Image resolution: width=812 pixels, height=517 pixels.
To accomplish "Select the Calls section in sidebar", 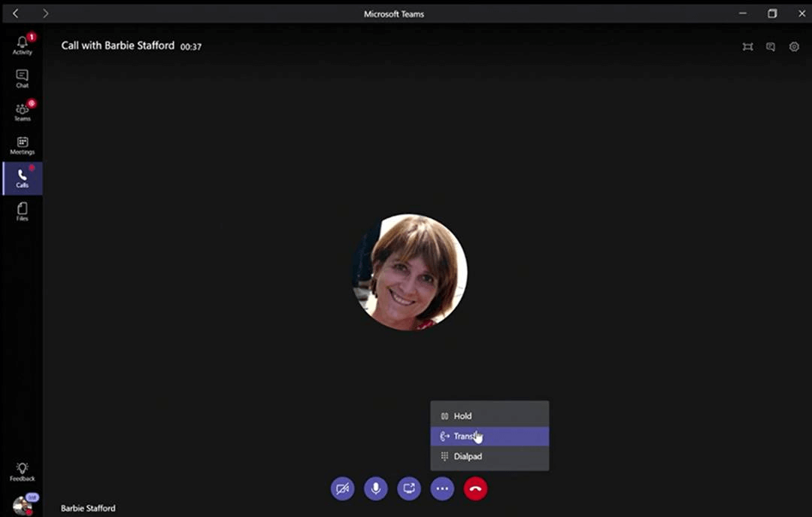I will [x=23, y=178].
